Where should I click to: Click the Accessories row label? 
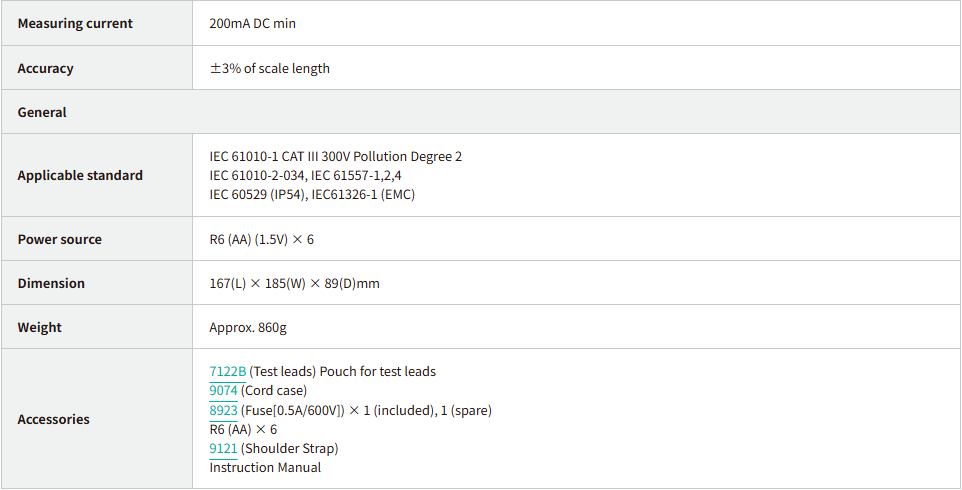click(53, 420)
